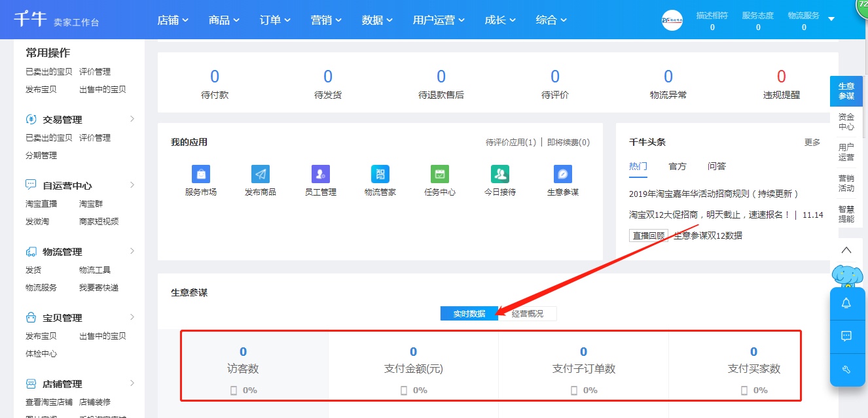Click 更多 in 千牛头条 panel
This screenshot has width=868, height=418.
tap(812, 142)
